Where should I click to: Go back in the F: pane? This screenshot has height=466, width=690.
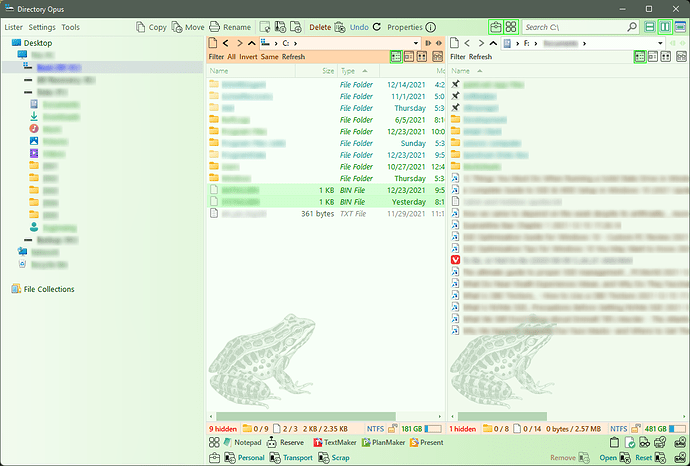pos(467,43)
